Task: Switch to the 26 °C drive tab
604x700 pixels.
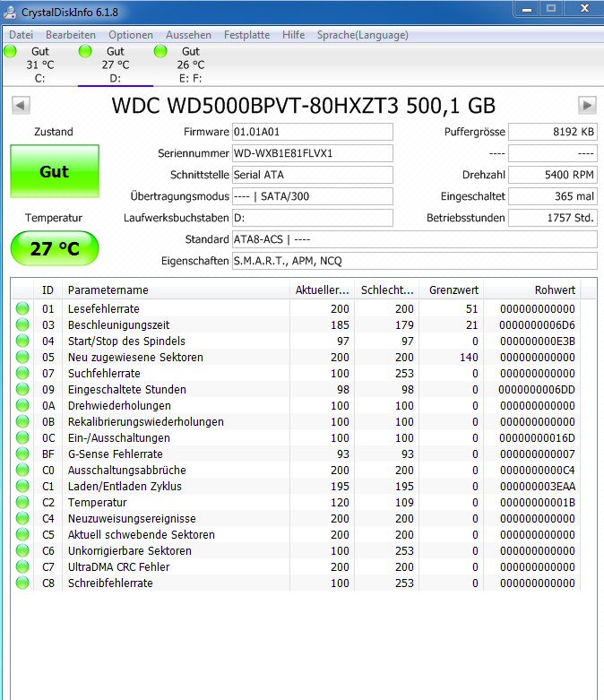Action: (x=191, y=65)
